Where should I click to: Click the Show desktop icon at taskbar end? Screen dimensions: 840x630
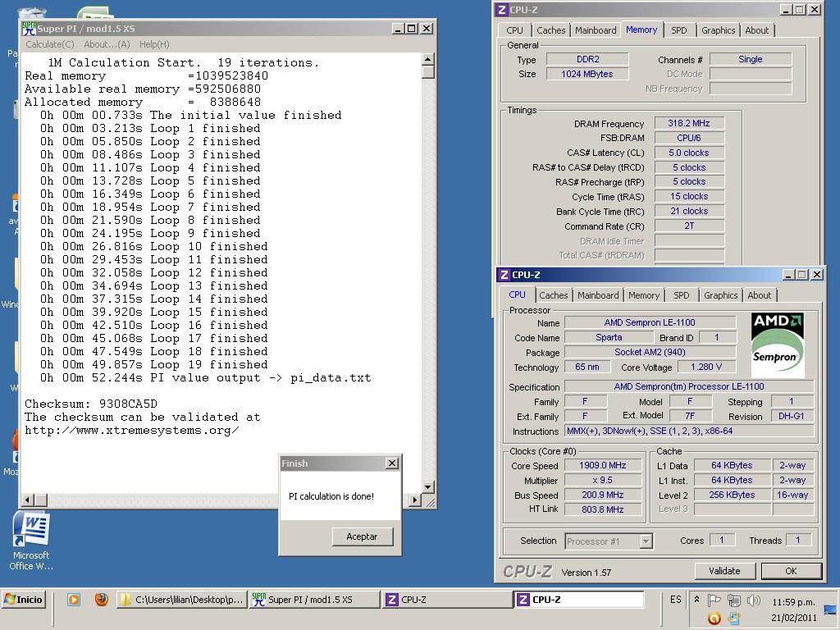pyautogui.click(x=830, y=609)
